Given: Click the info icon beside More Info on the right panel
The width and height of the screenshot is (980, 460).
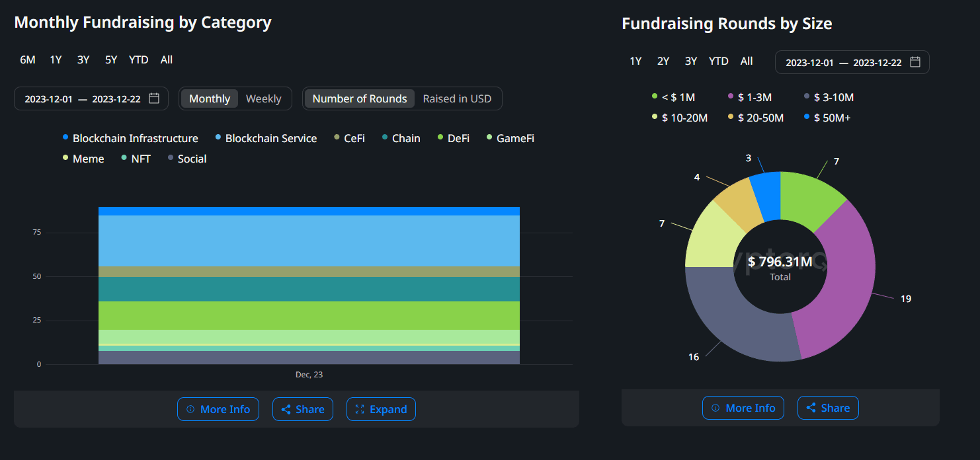Looking at the screenshot, I should pyautogui.click(x=716, y=408).
